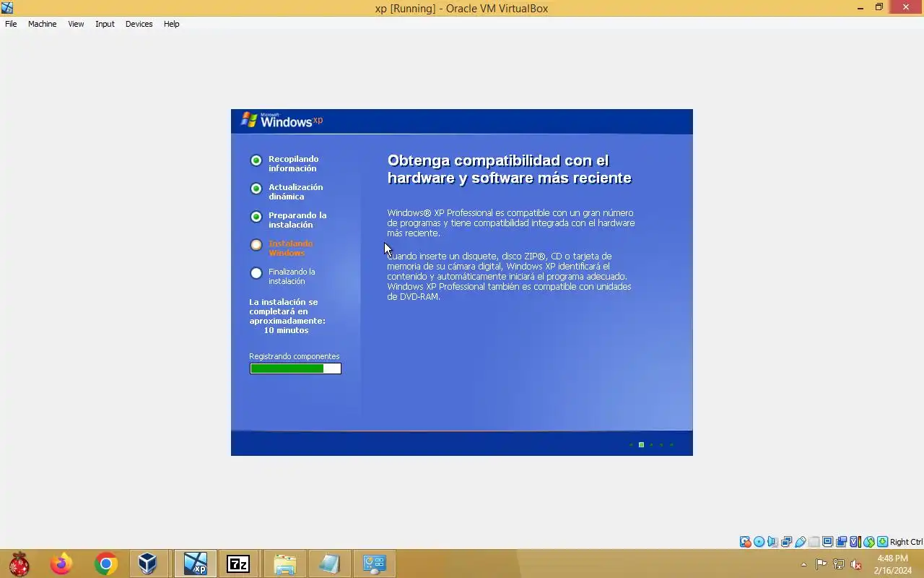Click the bright green slide indicator dot
924x578 pixels.
click(641, 444)
